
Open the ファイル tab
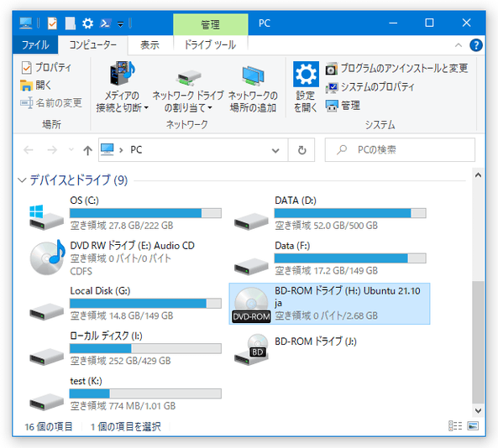click(x=35, y=44)
